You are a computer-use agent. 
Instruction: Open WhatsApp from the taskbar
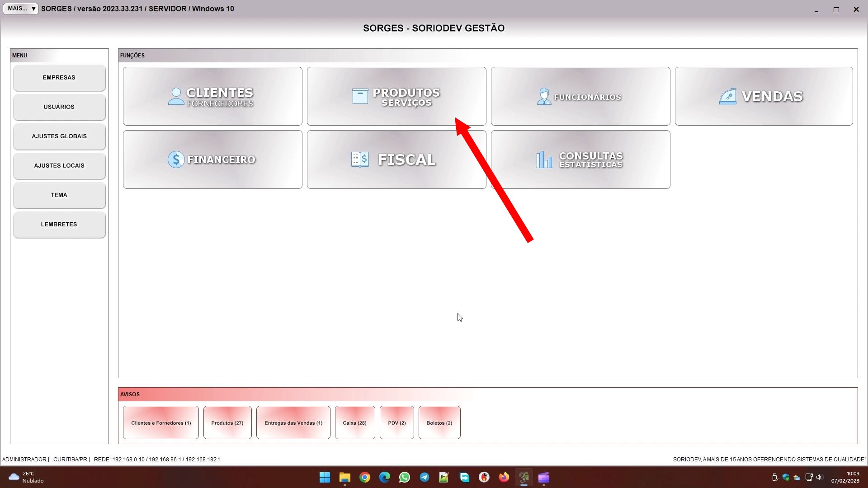click(405, 478)
